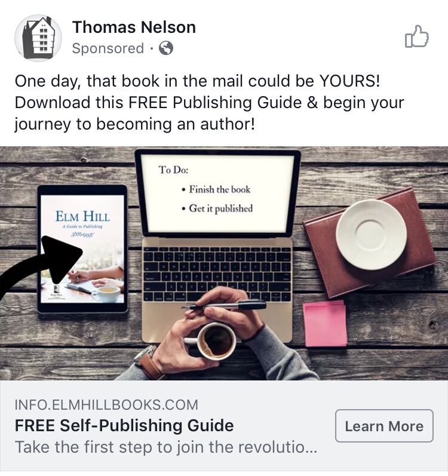Click the Learn More button
The height and width of the screenshot is (476, 448).
[x=384, y=426]
